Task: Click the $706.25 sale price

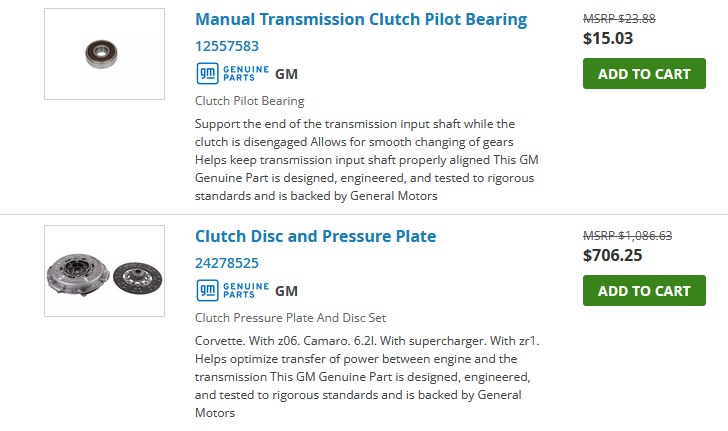Action: coord(612,256)
